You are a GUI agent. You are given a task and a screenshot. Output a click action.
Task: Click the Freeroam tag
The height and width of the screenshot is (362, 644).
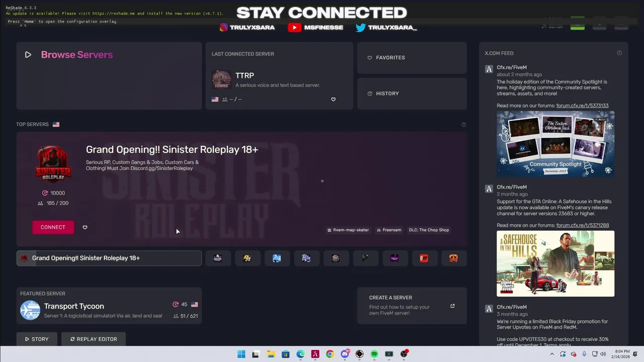389,230
